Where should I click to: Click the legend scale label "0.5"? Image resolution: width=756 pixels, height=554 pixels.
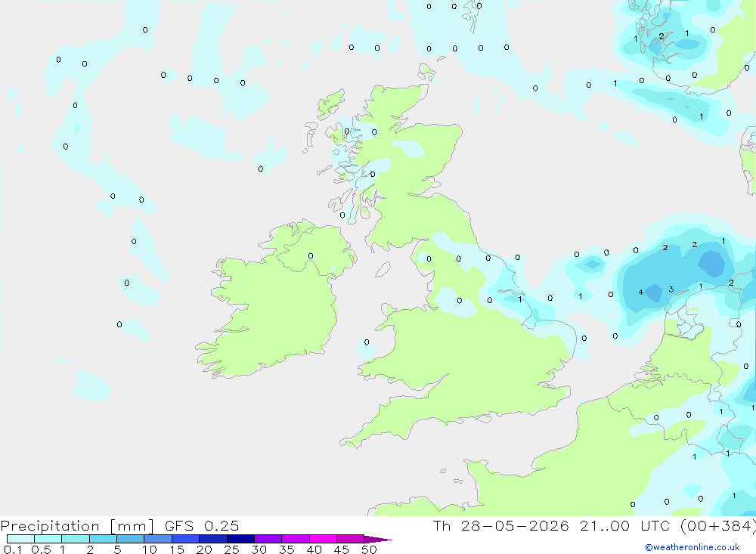click(41, 549)
